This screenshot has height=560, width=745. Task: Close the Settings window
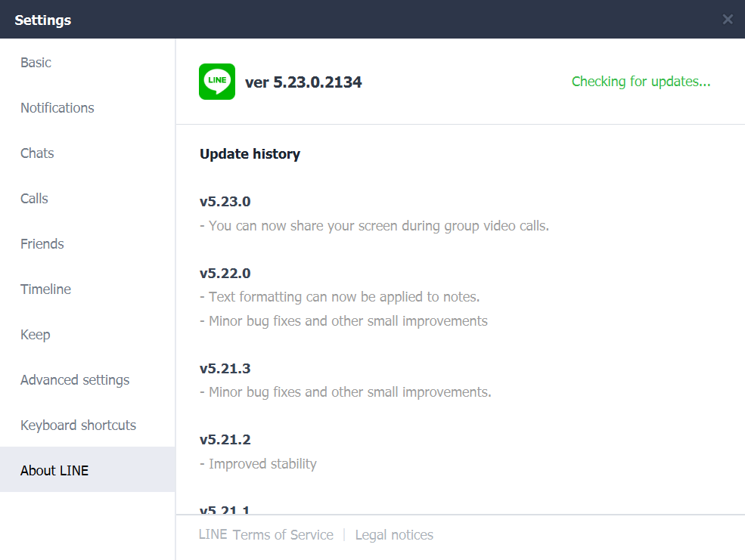click(728, 20)
